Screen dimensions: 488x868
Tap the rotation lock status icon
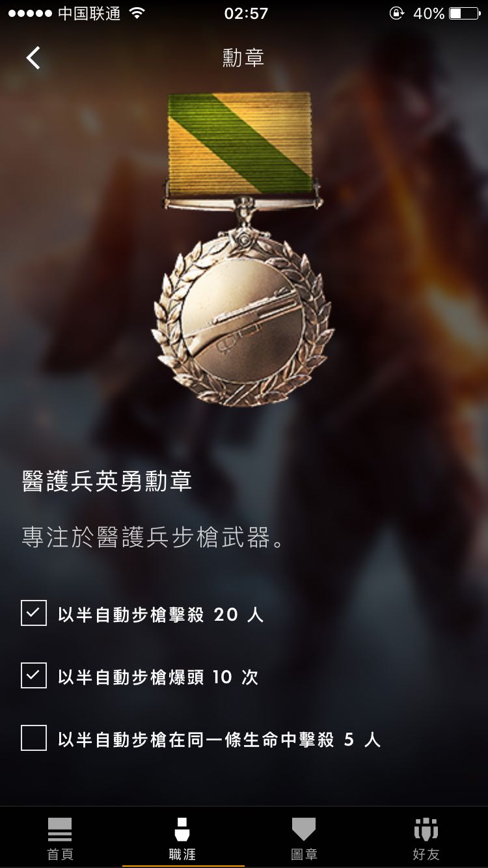396,14
